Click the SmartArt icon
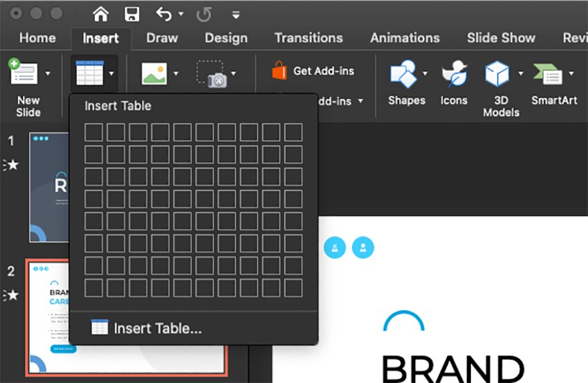 548,73
